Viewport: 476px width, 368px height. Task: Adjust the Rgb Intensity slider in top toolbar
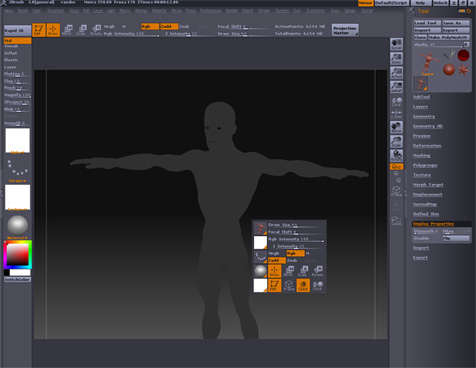click(131, 34)
